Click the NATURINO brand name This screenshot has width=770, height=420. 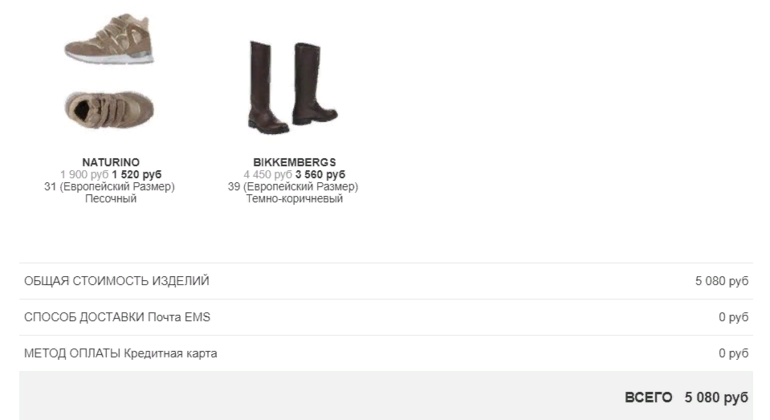110,162
